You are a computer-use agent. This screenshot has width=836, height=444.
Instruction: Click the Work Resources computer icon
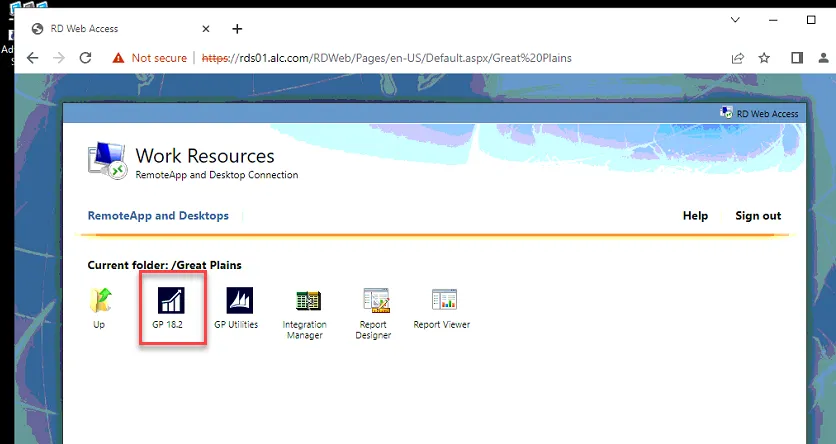coord(108,160)
